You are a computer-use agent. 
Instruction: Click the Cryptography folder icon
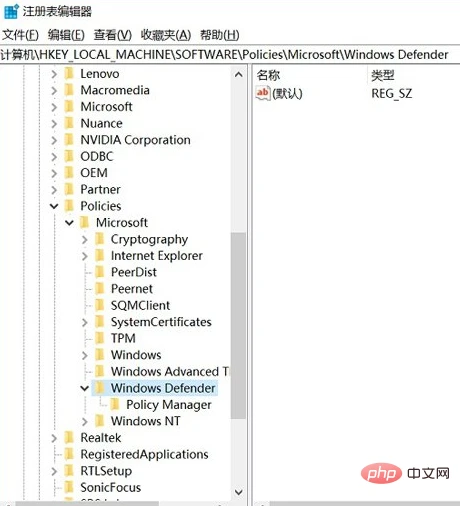pyautogui.click(x=99, y=239)
